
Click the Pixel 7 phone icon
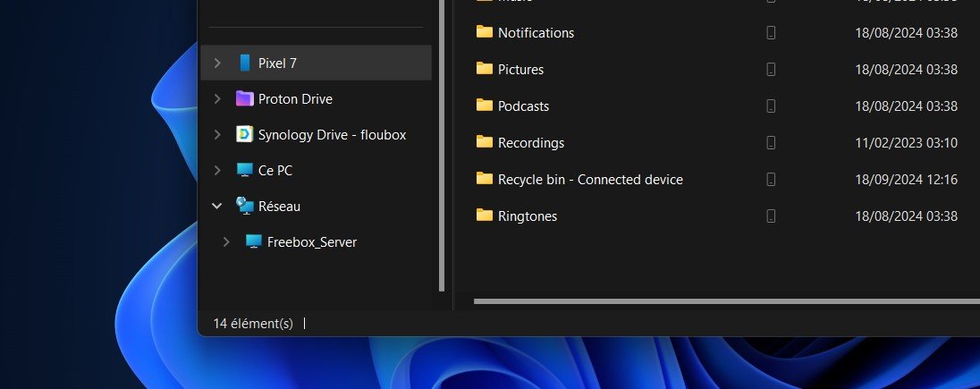[244, 63]
